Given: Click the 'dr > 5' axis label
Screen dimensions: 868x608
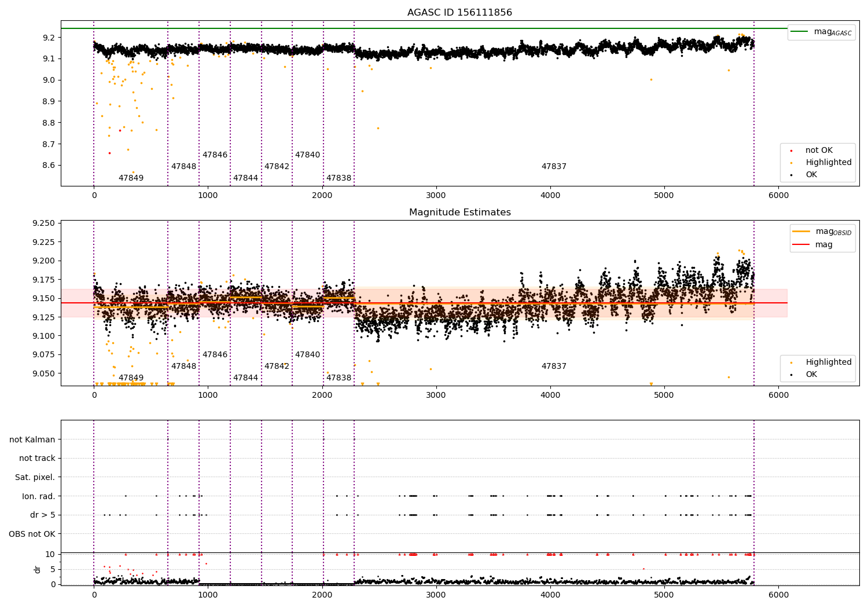Looking at the screenshot, I should pos(43,515).
